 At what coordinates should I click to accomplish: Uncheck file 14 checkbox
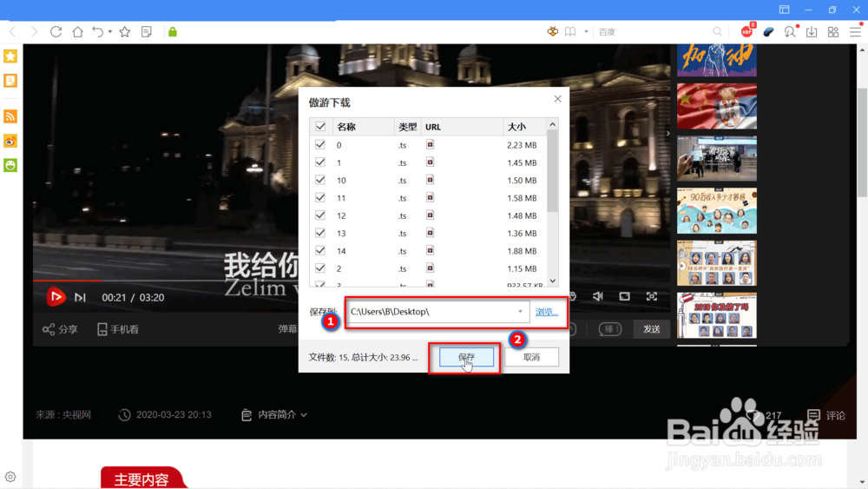(320, 251)
